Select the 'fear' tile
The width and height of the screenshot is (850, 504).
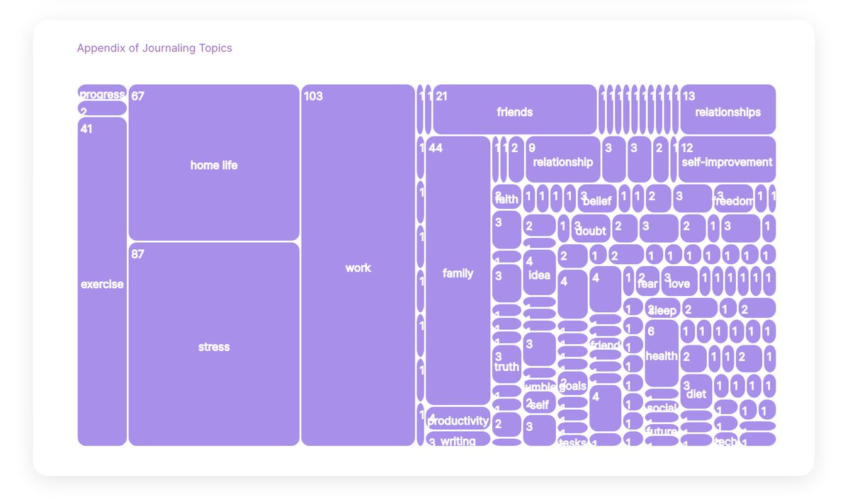pos(647,282)
